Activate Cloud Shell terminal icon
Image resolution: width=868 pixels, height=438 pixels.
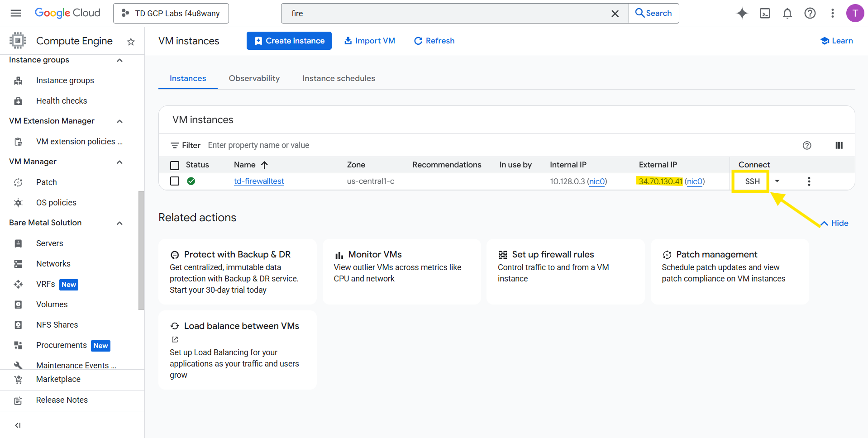[764, 14]
